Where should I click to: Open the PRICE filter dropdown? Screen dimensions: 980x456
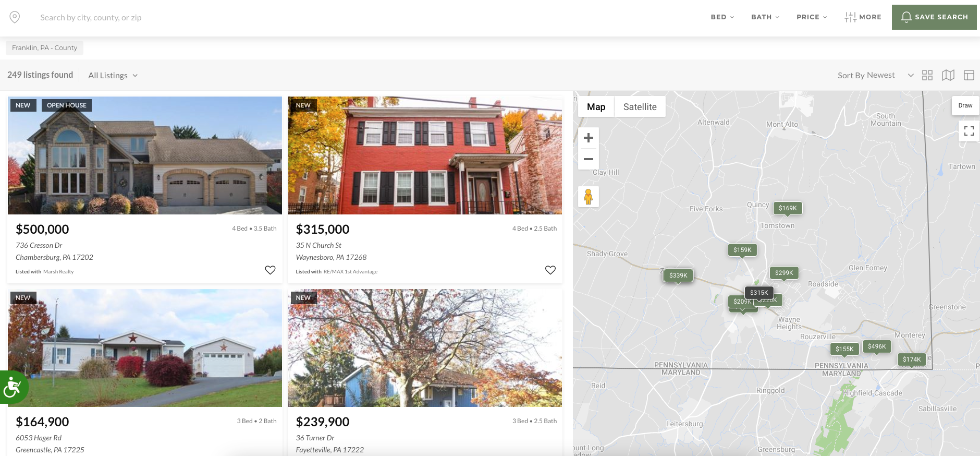point(812,17)
